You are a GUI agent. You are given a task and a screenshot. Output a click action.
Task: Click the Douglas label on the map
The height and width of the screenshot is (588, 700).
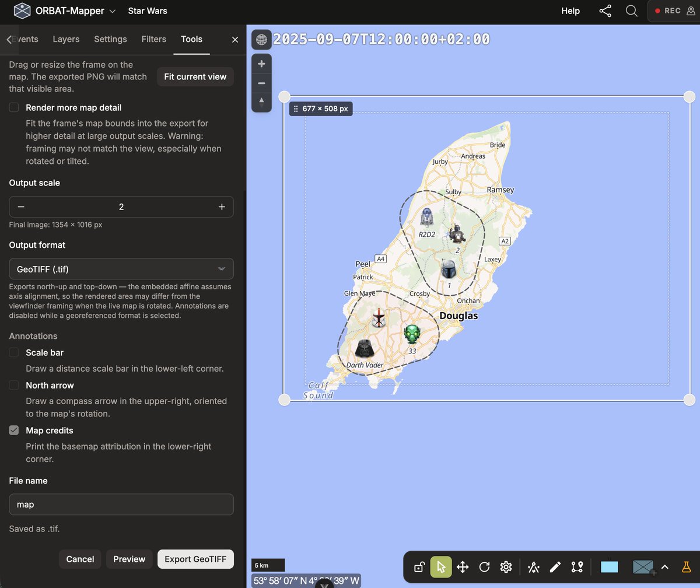(x=459, y=316)
